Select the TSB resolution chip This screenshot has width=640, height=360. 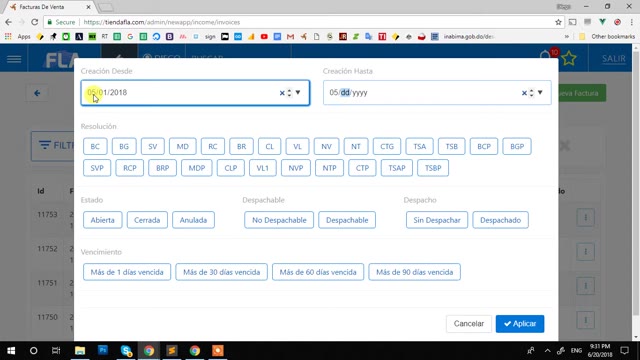[451, 147]
